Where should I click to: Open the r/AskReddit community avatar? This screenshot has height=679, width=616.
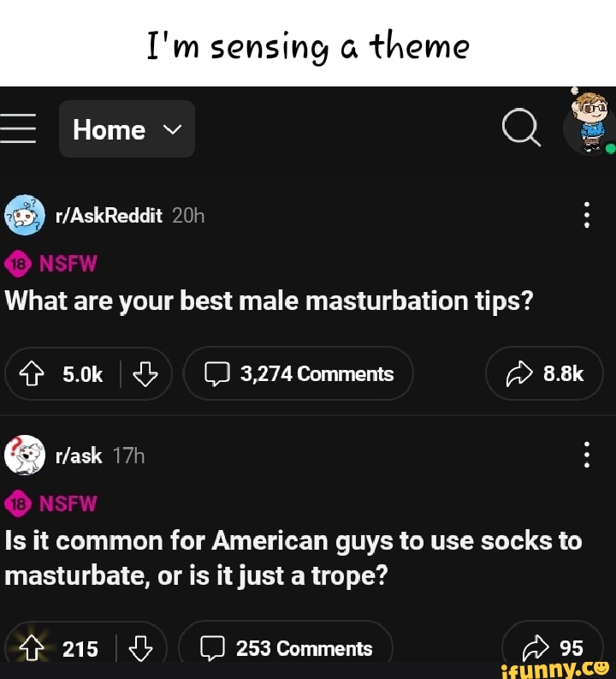25,215
